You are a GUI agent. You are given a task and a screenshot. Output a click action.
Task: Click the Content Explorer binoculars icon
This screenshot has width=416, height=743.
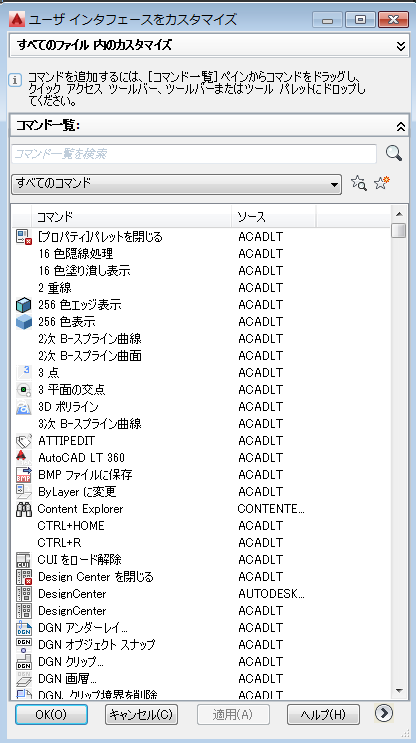coord(23,509)
